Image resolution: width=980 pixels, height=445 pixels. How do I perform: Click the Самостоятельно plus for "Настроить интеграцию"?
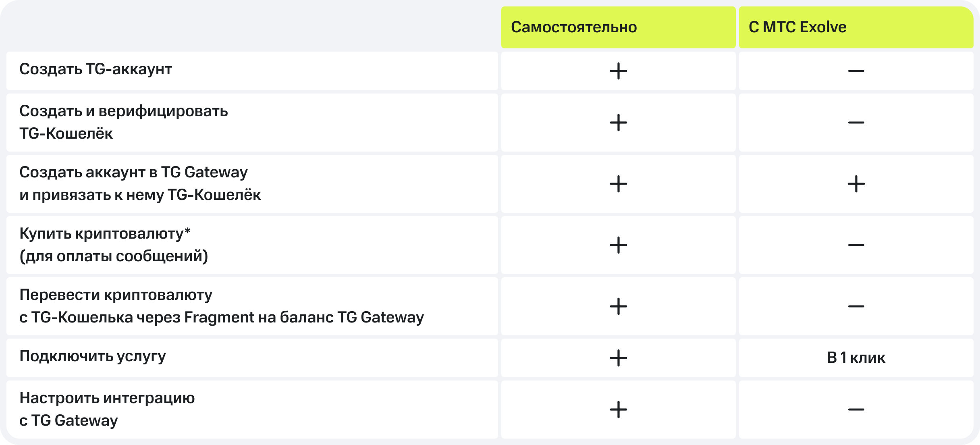click(618, 410)
